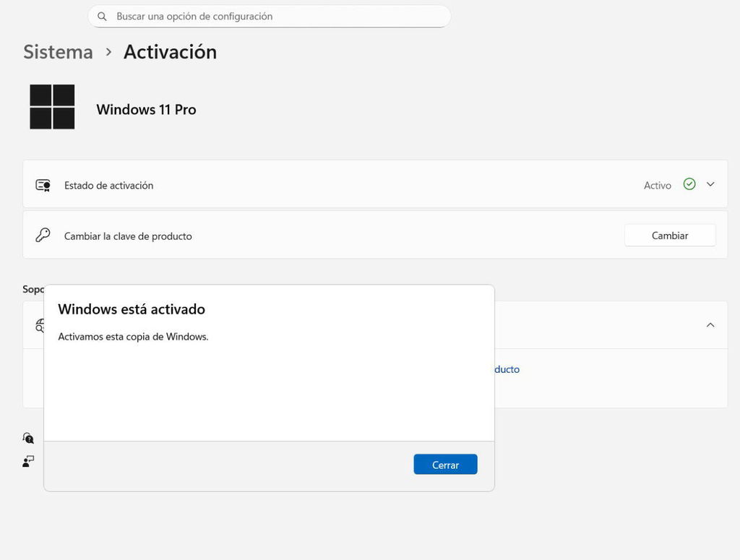Click the search magnifier icon
The width and height of the screenshot is (740, 560).
(x=102, y=17)
